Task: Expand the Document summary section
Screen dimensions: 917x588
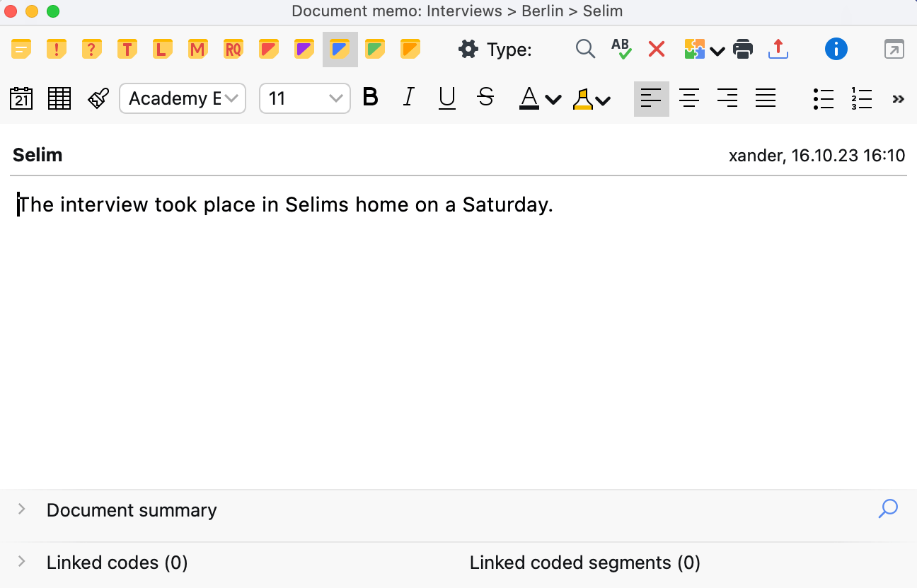Action: (x=22, y=509)
